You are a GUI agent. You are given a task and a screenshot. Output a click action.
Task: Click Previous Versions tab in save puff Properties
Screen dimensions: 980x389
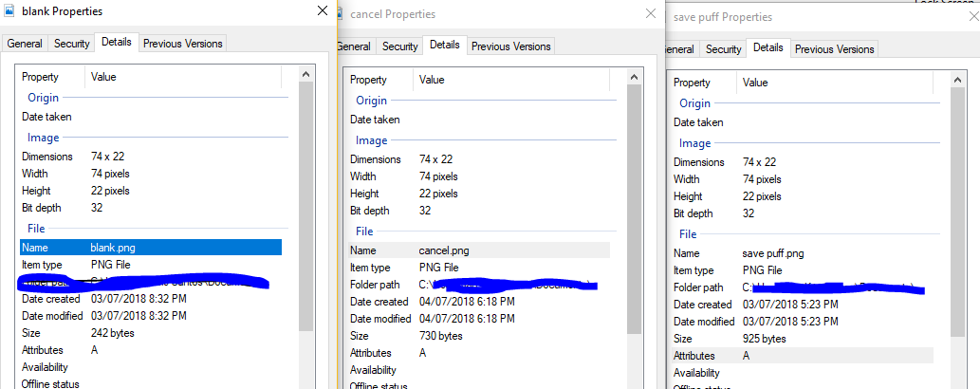click(835, 49)
